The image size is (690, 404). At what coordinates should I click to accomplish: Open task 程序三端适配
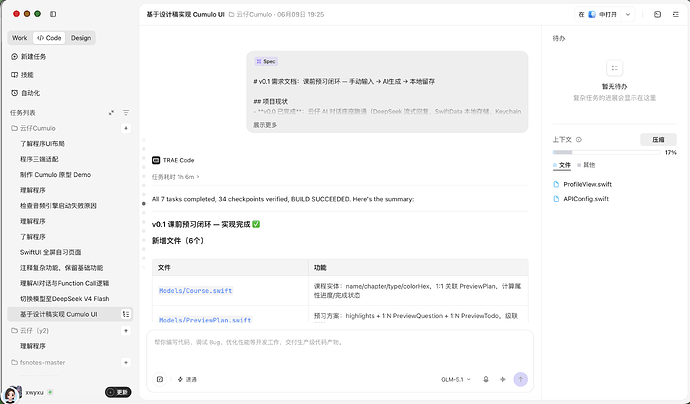click(x=39, y=159)
